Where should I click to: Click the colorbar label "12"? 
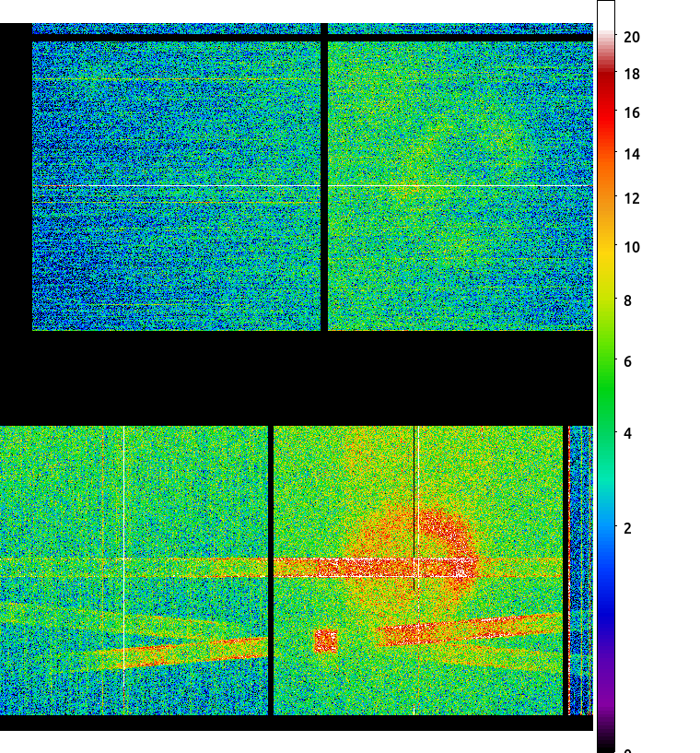point(632,198)
